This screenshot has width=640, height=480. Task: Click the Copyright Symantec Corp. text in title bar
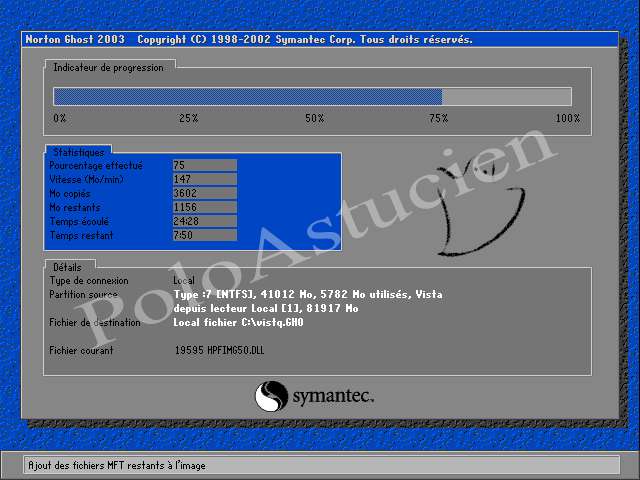[305, 40]
